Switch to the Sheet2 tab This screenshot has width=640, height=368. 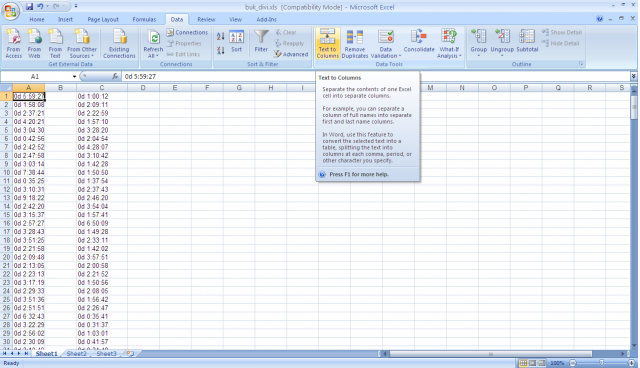pyautogui.click(x=76, y=354)
